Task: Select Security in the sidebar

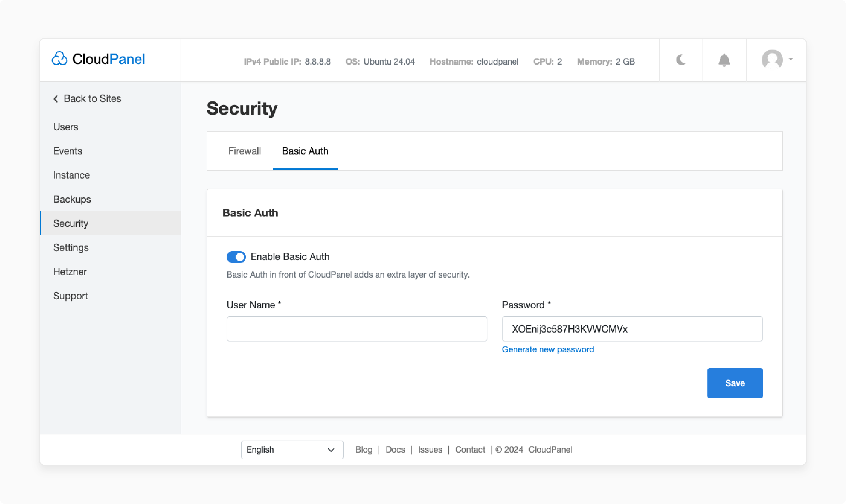Action: pyautogui.click(x=110, y=223)
